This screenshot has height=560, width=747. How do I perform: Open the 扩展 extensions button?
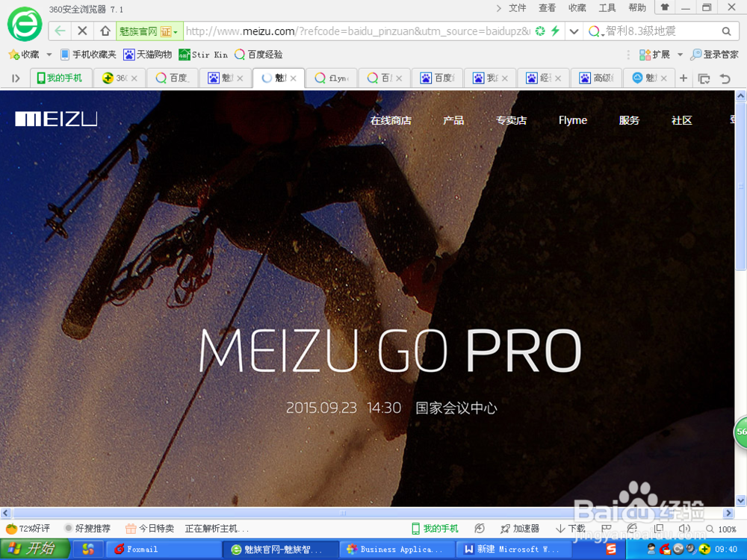(x=654, y=55)
